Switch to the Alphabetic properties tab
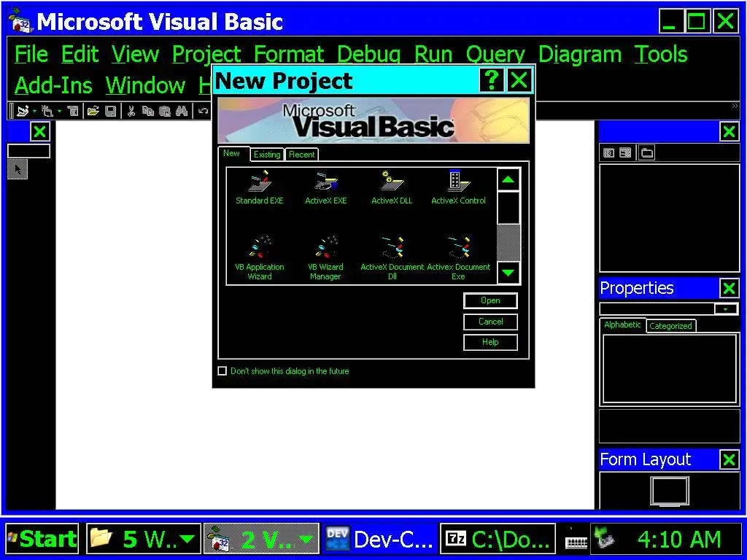 coord(622,324)
